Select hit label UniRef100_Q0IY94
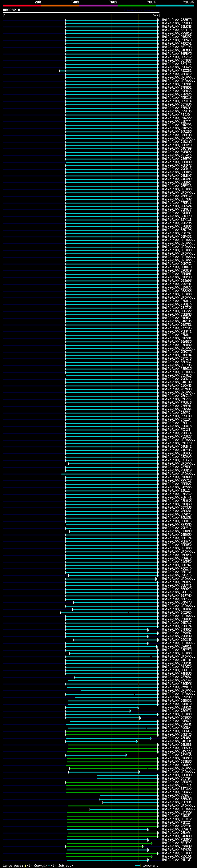The width and height of the screenshot is (197, 868). tap(177, 779)
